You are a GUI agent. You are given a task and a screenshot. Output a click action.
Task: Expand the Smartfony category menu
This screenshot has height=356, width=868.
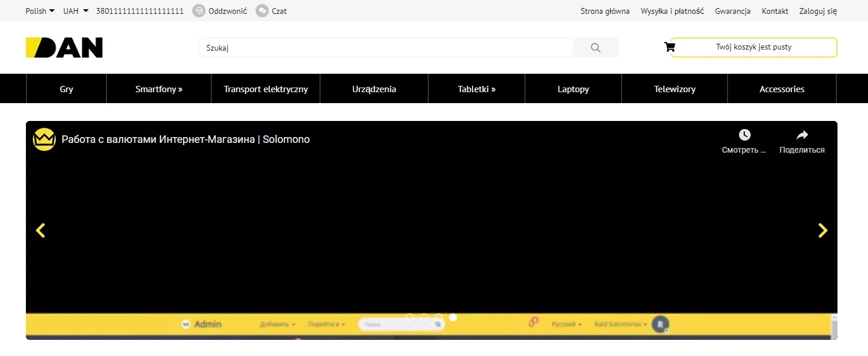(x=159, y=89)
